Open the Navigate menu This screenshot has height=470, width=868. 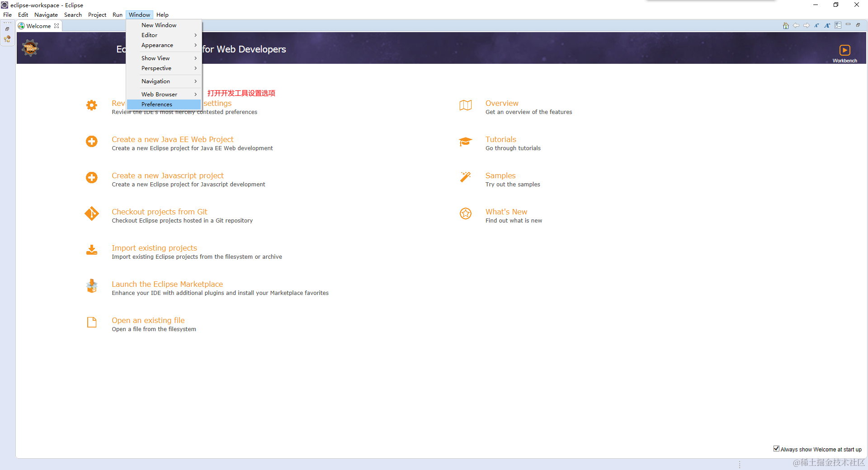[46, 15]
